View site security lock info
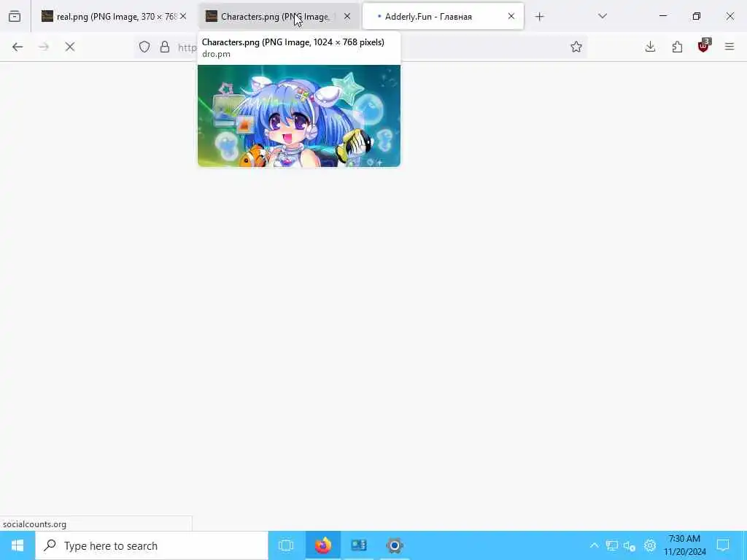Screen dimensions: 747x560 pyautogui.click(x=165, y=47)
